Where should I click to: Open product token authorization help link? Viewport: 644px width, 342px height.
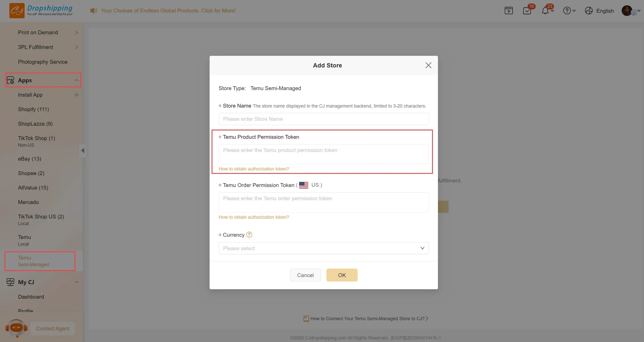[254, 169]
